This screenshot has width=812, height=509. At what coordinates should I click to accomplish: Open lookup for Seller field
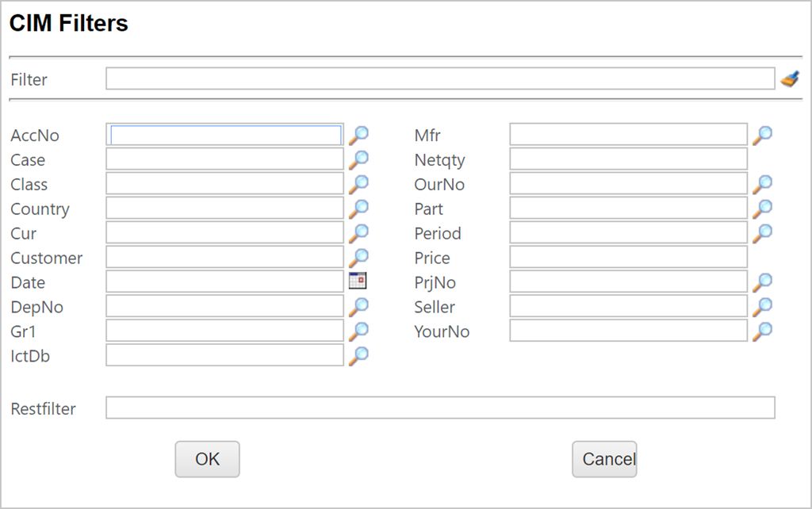(762, 306)
